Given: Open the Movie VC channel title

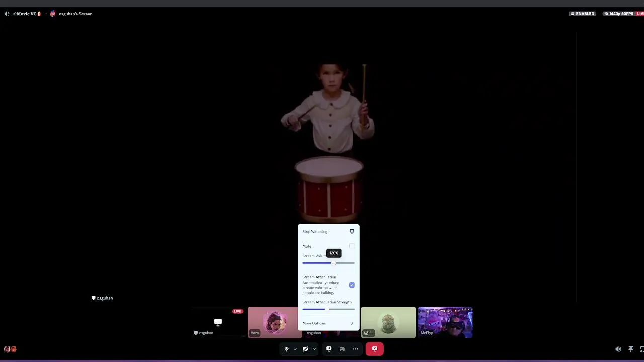Looking at the screenshot, I should coord(27,14).
